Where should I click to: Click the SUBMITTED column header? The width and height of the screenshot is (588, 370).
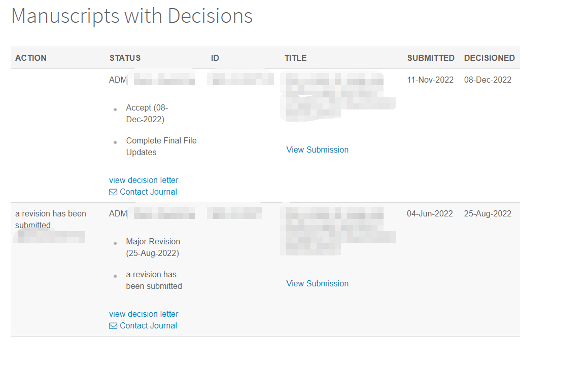tap(431, 58)
